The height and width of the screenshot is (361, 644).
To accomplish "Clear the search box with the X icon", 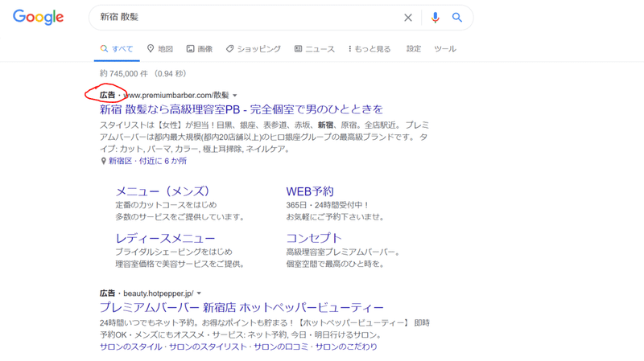I will pyautogui.click(x=408, y=18).
